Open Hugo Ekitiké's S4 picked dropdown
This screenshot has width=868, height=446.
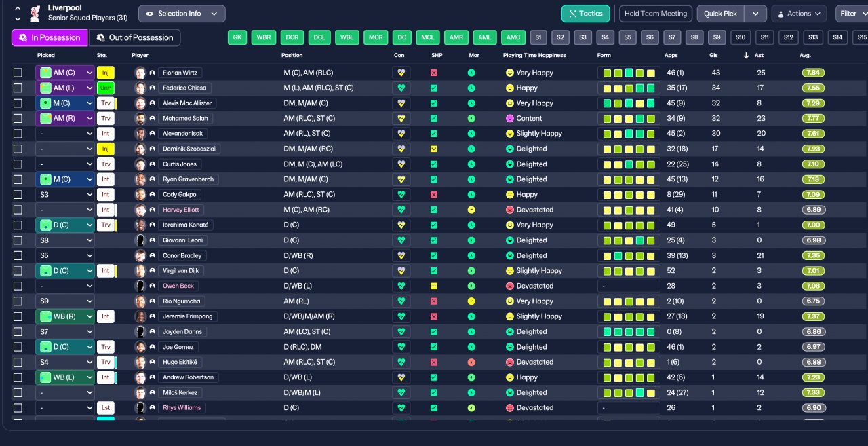point(64,362)
